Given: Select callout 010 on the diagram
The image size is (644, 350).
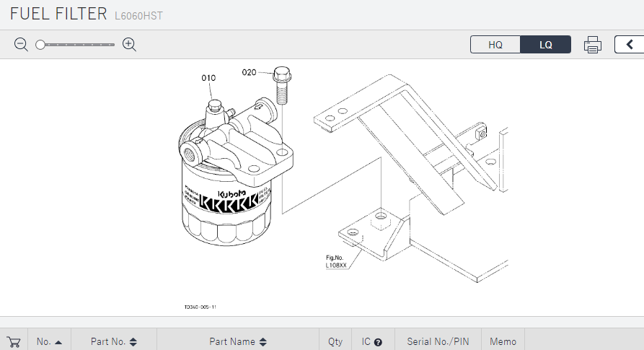Looking at the screenshot, I should [208, 77].
